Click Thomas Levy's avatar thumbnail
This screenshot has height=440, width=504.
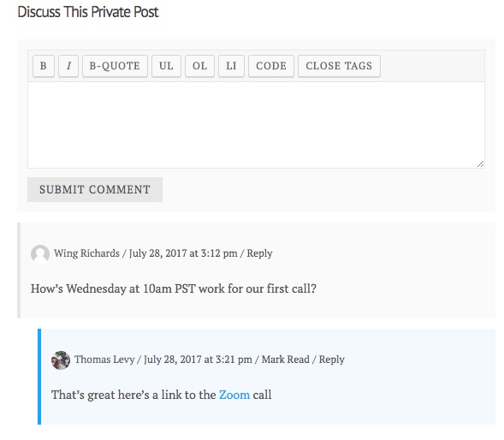tap(61, 360)
